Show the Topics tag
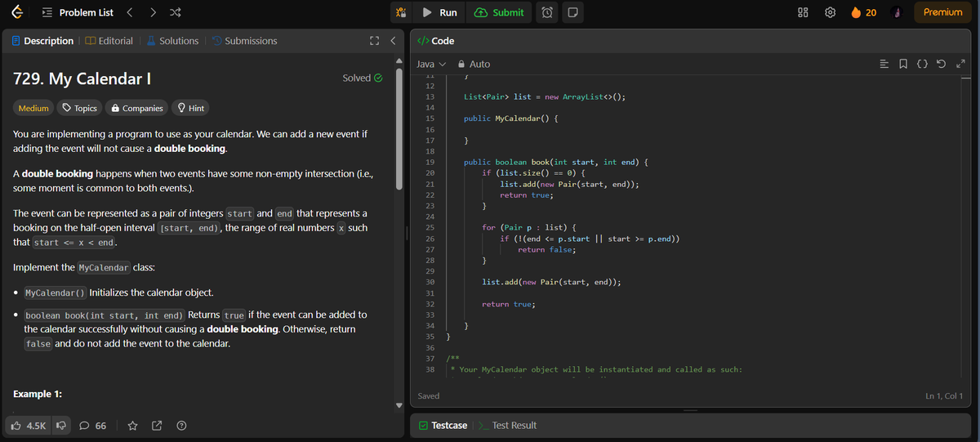The height and width of the screenshot is (442, 980). (80, 108)
